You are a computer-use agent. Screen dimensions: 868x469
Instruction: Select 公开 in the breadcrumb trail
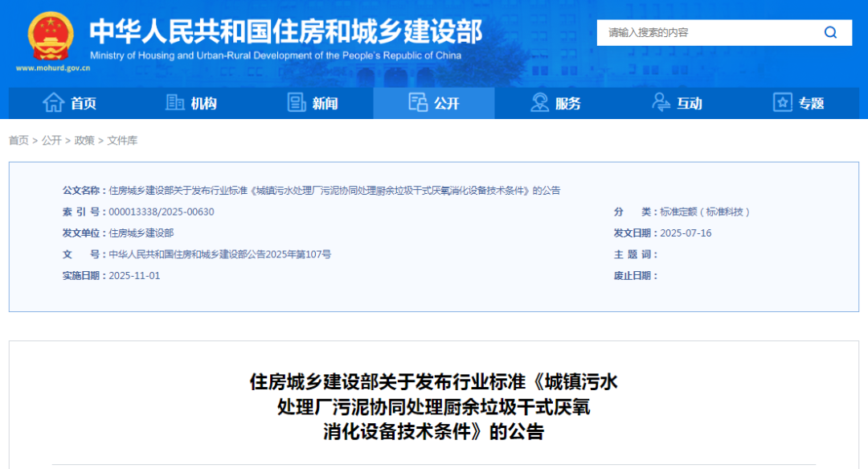tap(51, 141)
